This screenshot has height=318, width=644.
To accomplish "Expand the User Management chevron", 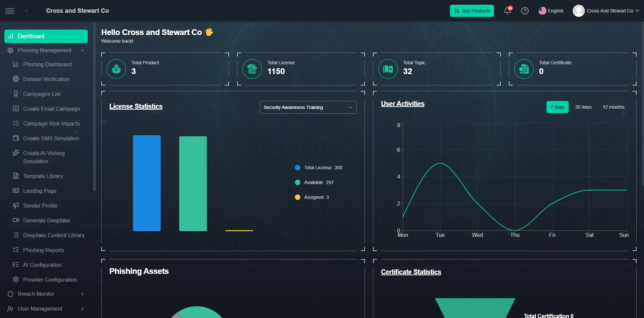I will [x=82, y=309].
